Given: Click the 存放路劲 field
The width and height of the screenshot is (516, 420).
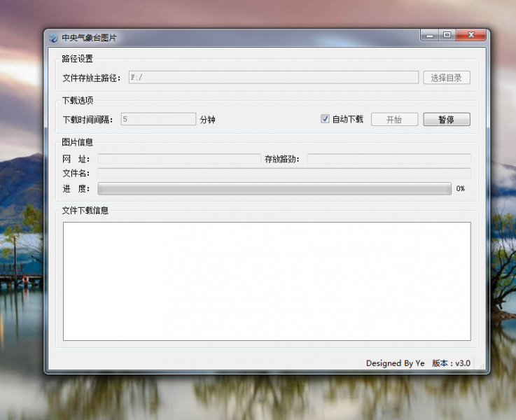Looking at the screenshot, I should tap(389, 159).
